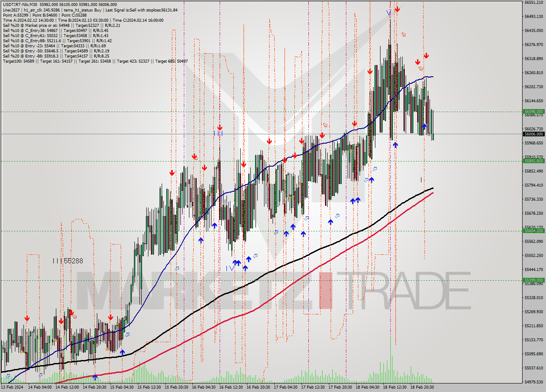Viewport: 546px width, 392px height.
Task: Click the 55794.410 price axis label
Action: 534,185
